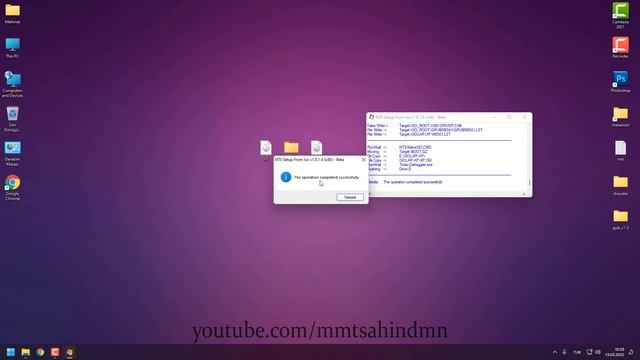640x360 pixels.
Task: Select the Recycle Bin desktop icon
Action: (12, 119)
